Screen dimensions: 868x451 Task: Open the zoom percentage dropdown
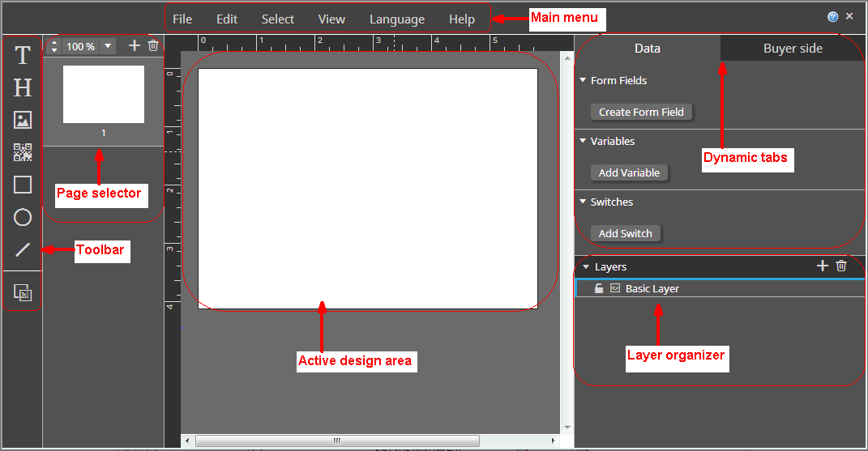point(108,46)
